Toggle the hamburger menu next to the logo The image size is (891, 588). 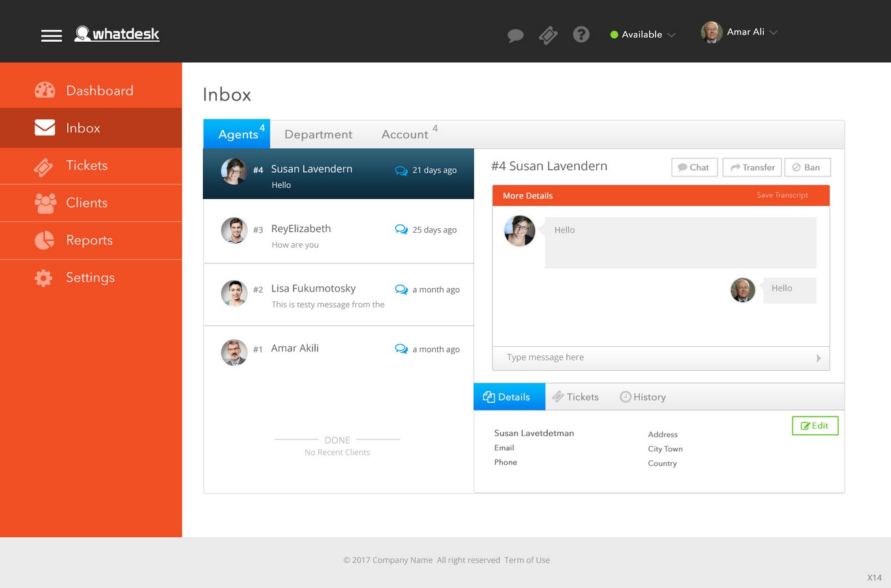(52, 35)
